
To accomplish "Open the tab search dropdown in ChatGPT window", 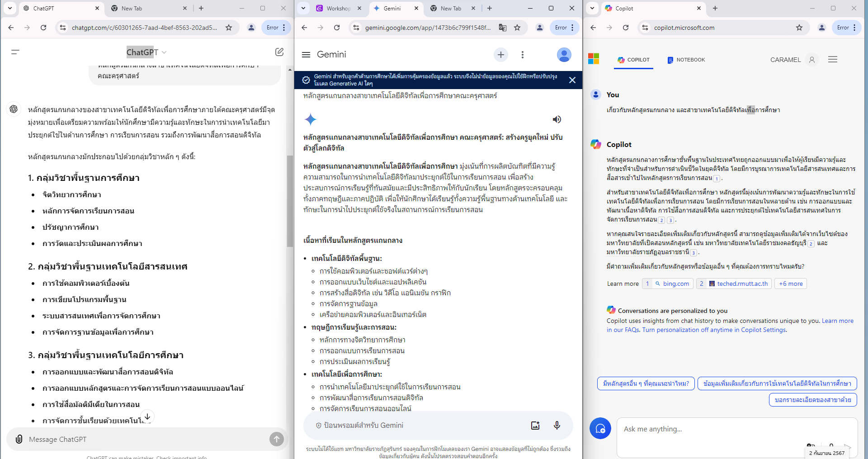I will pos(10,8).
